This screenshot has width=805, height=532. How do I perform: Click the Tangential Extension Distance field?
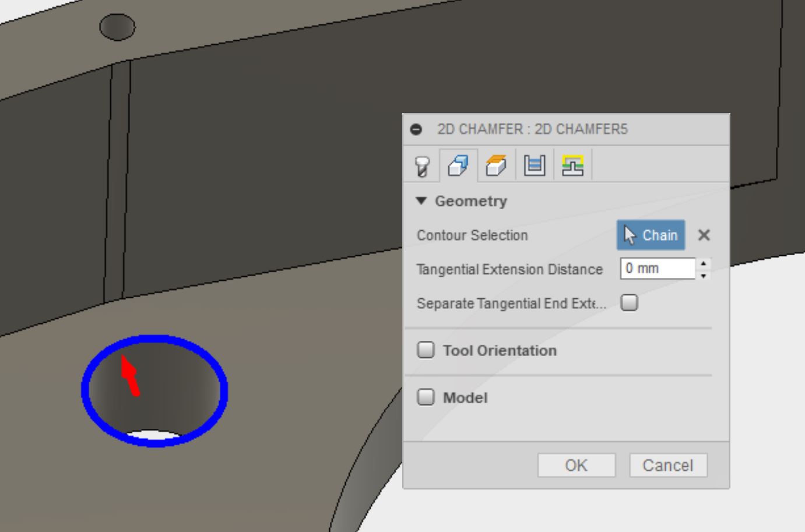coord(658,269)
